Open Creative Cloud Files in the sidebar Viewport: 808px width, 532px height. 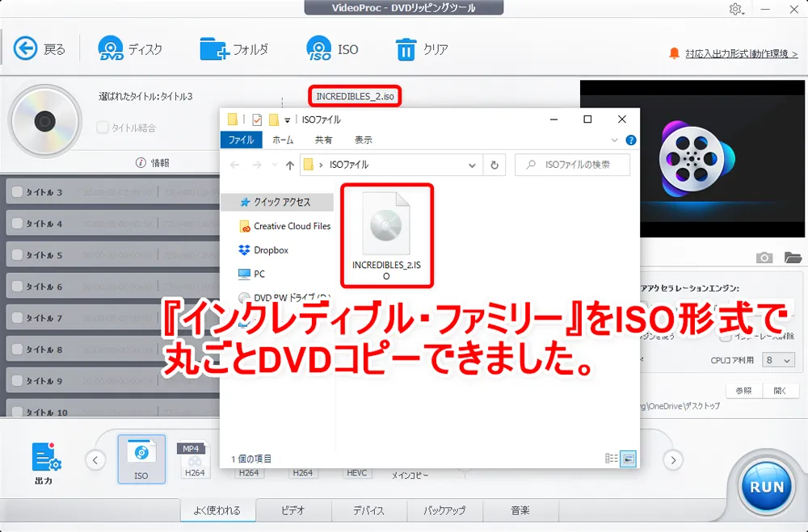(285, 226)
